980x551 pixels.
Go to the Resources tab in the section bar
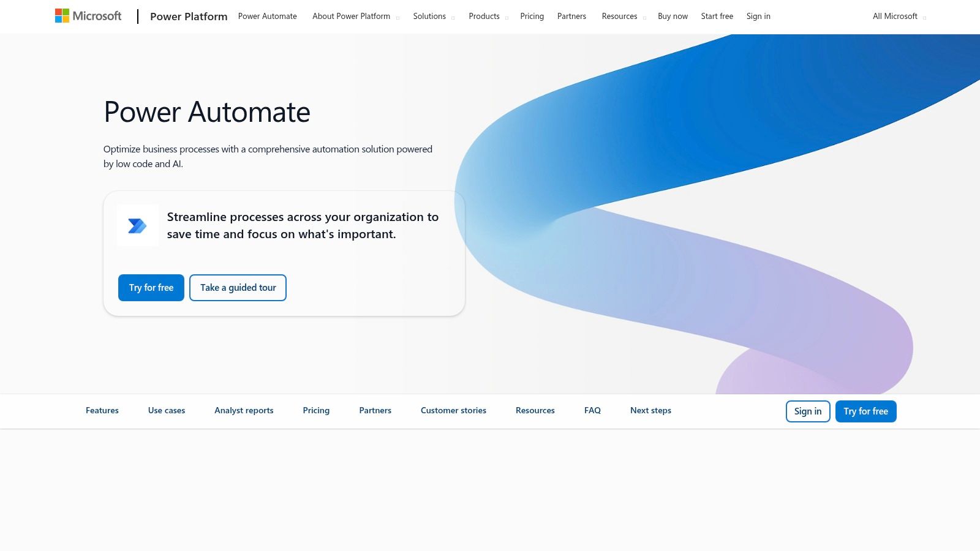point(535,411)
